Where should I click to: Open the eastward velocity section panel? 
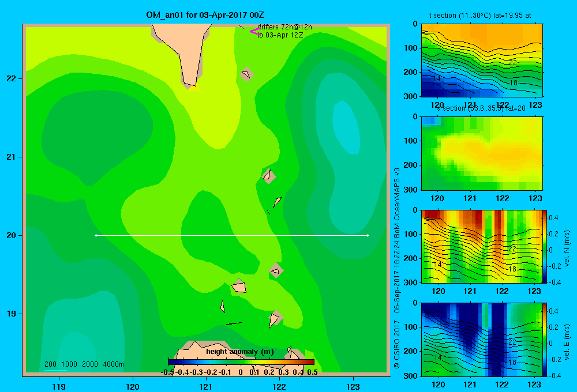pyautogui.click(x=482, y=340)
